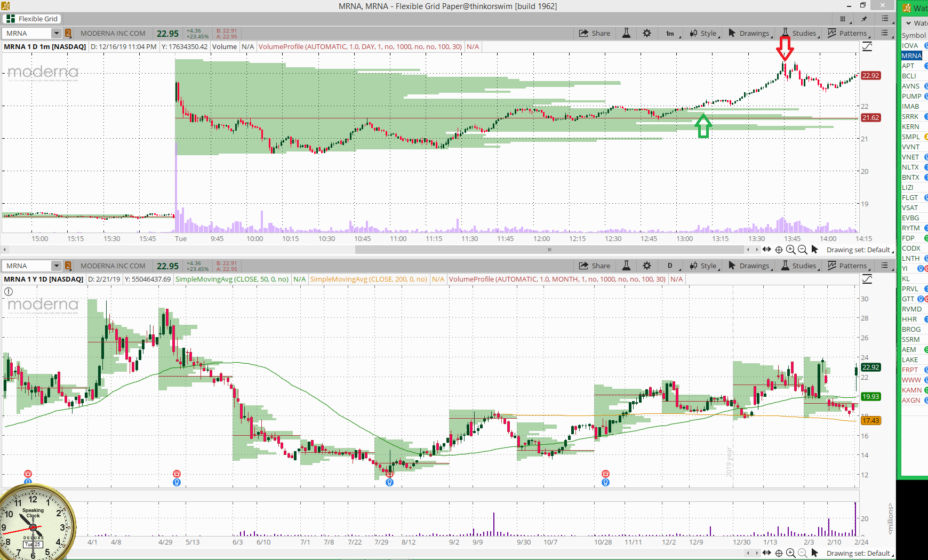
Task: Click the orange 2 link icon upper chart
Action: pos(68,33)
